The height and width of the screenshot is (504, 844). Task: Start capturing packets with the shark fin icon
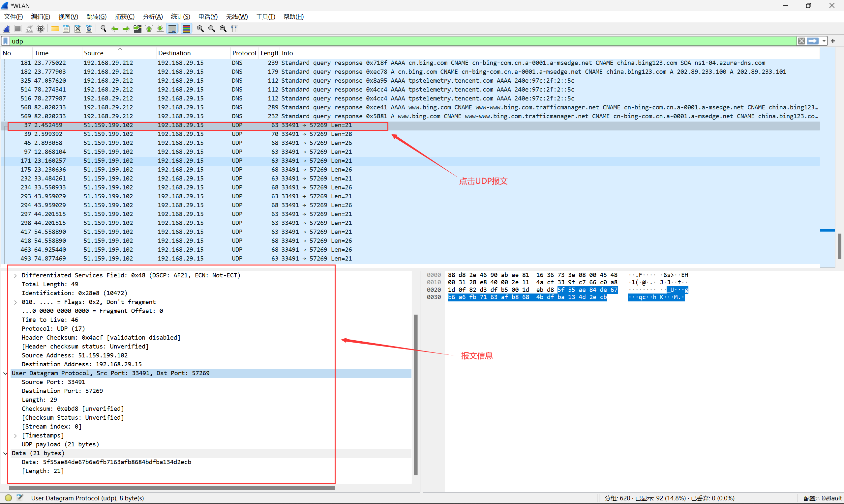click(7, 29)
